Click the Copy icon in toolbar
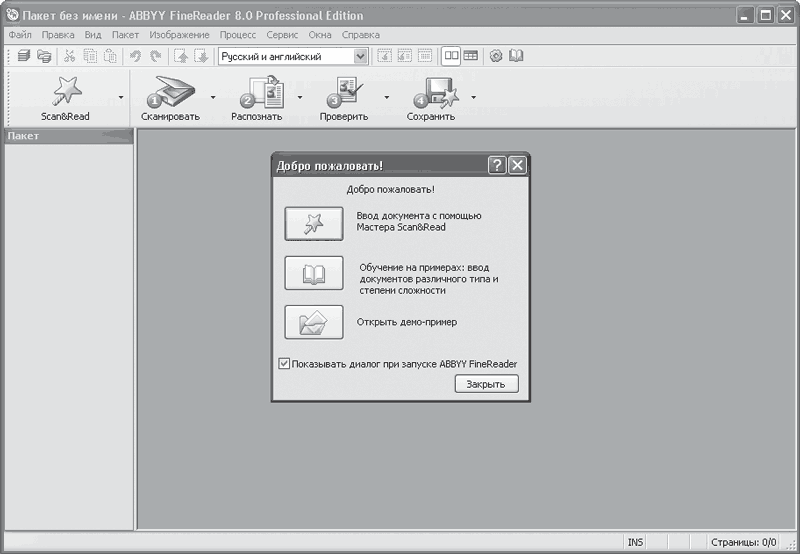 point(90,56)
